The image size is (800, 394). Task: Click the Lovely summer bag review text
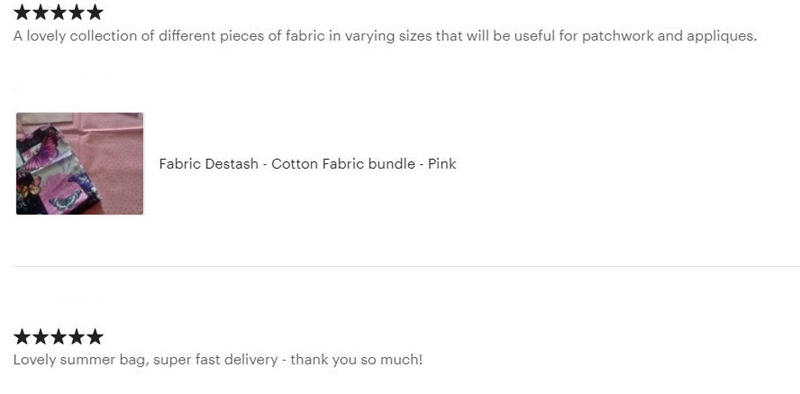218,360
